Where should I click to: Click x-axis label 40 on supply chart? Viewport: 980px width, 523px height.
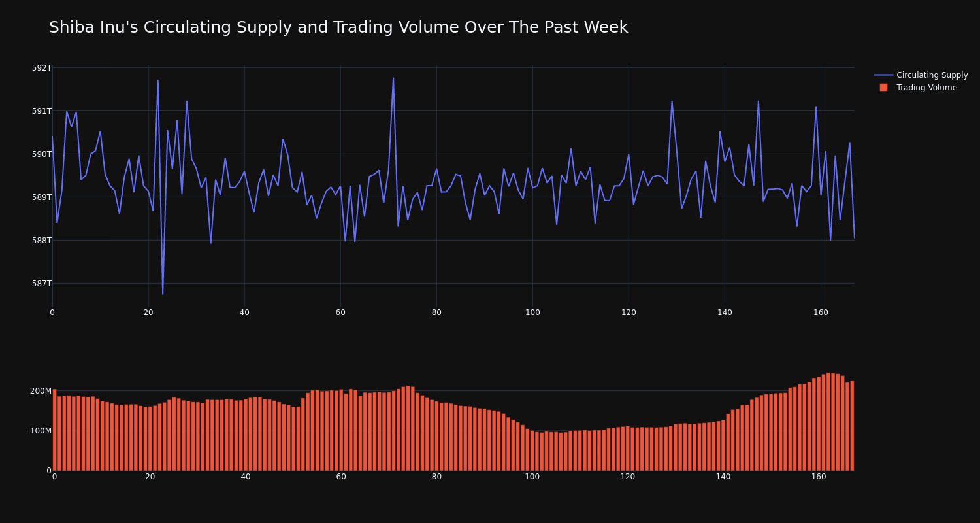point(244,312)
